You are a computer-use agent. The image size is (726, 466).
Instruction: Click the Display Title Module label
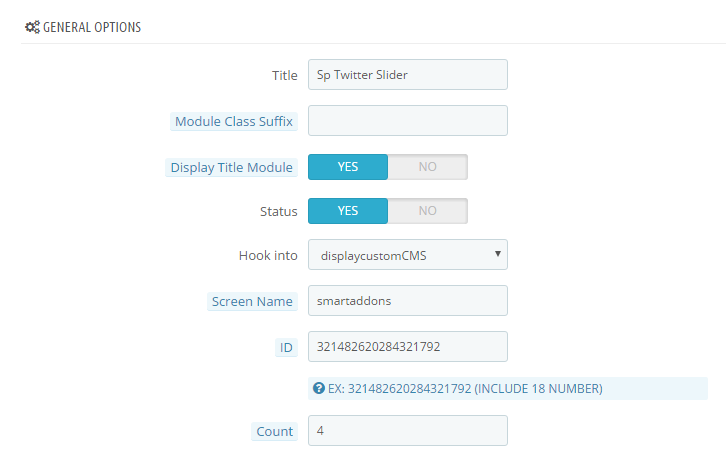coord(232,167)
